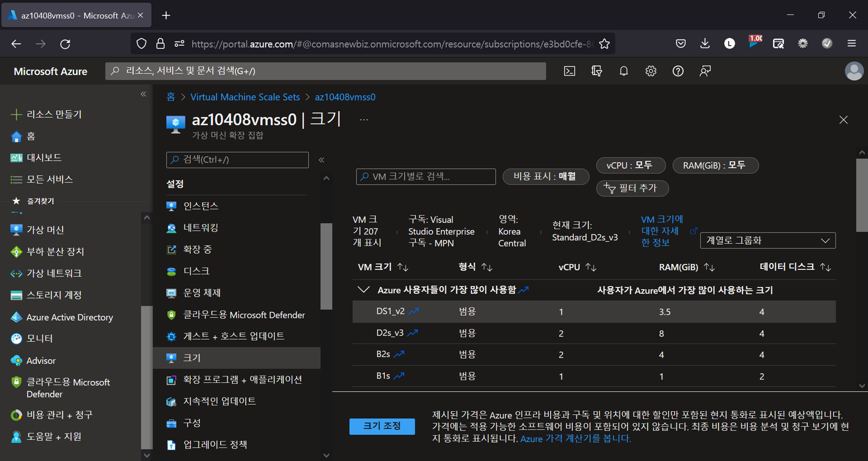The width and height of the screenshot is (868, 461).
Task: Sort by 데이터 디스크 column
Action: tap(796, 267)
